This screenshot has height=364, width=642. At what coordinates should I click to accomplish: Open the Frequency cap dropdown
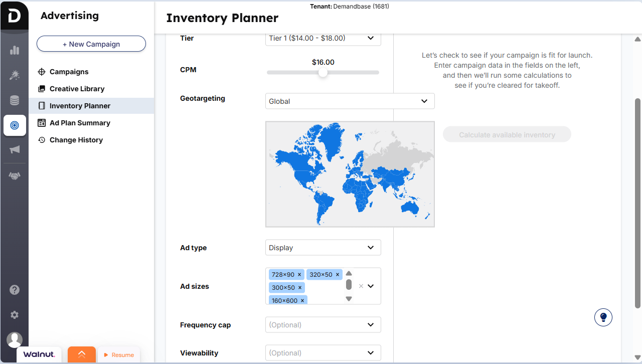[323, 324]
